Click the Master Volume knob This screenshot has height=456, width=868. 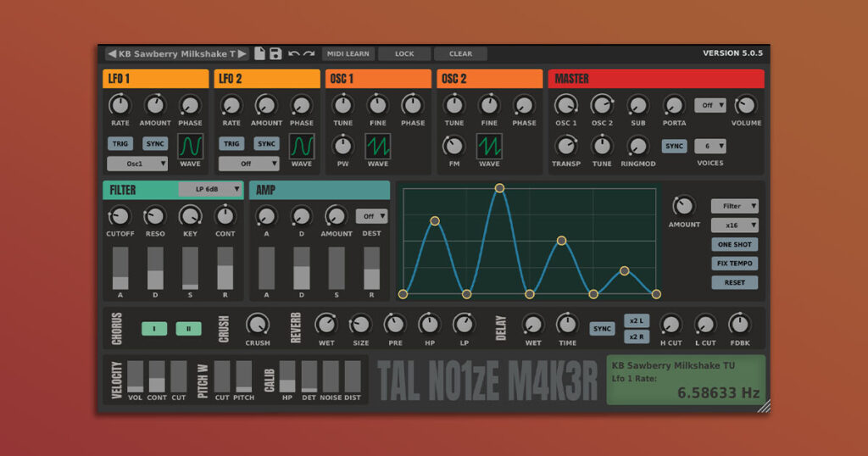pos(745,105)
